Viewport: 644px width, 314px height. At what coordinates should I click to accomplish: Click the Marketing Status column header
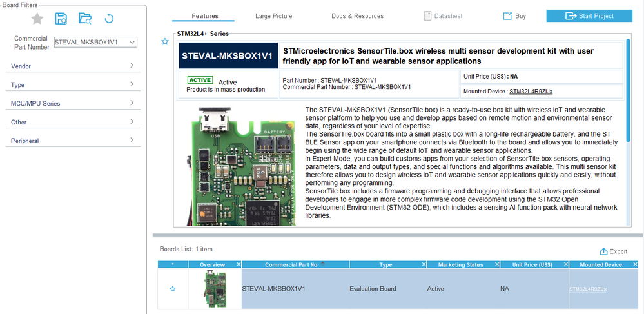pos(460,265)
